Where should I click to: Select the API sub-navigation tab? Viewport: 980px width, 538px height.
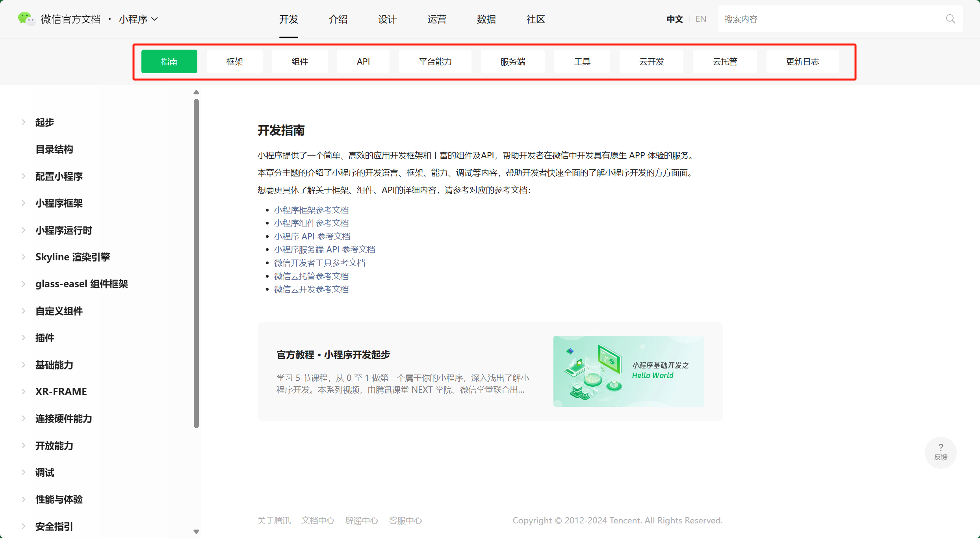(x=363, y=61)
